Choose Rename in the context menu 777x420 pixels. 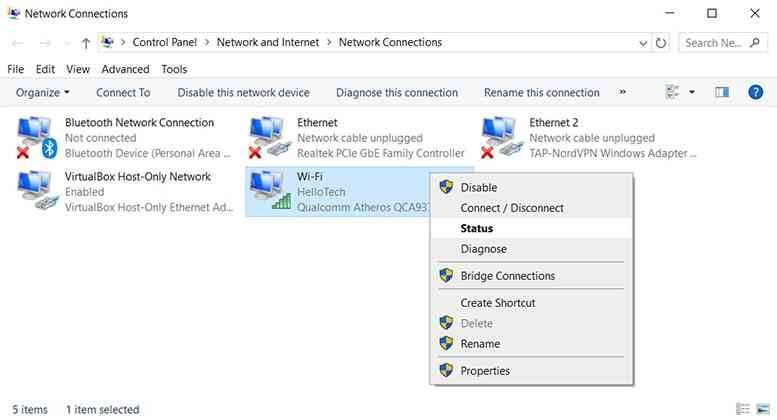tap(531, 343)
